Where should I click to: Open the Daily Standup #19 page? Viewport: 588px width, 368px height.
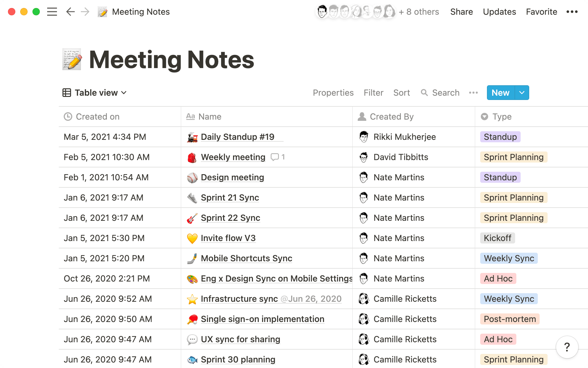point(237,137)
